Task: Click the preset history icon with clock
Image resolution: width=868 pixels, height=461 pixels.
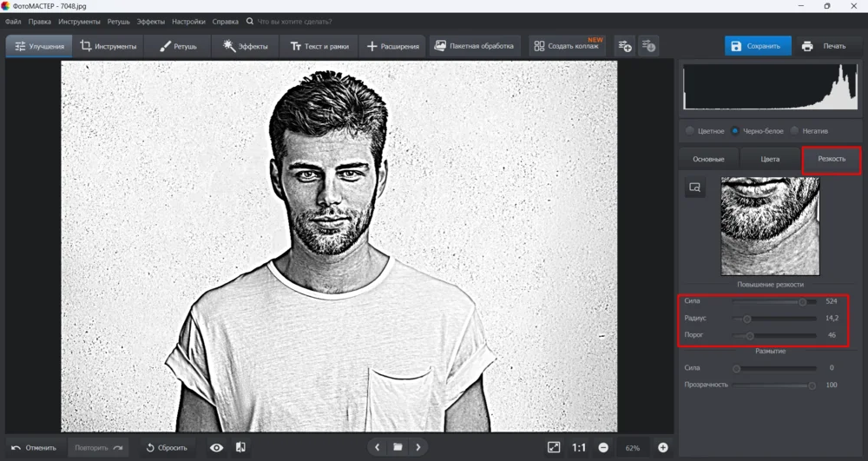Action: (648, 46)
